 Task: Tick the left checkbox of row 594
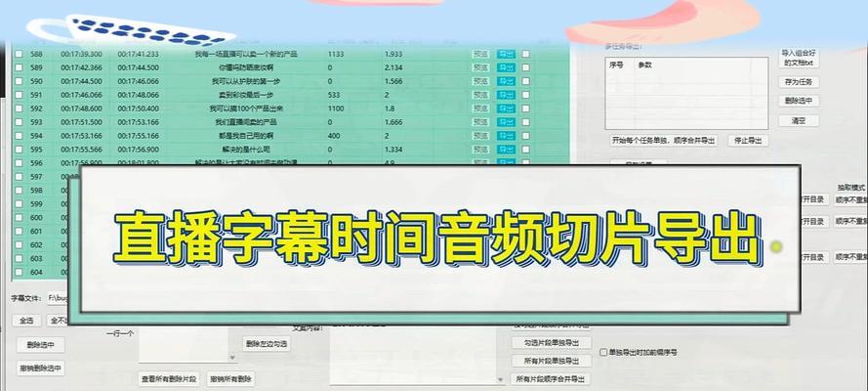click(x=19, y=136)
